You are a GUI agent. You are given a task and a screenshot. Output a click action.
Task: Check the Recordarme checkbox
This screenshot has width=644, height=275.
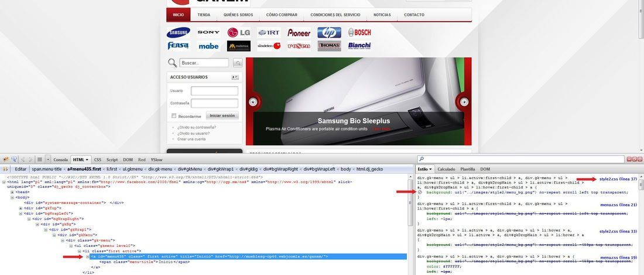(174, 116)
